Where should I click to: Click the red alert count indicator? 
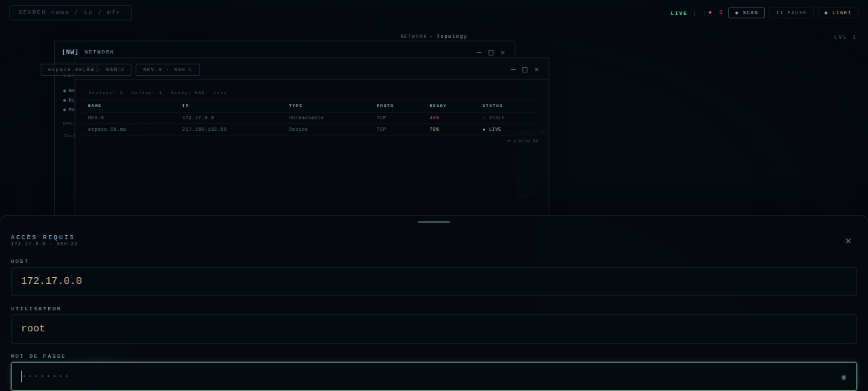tap(715, 13)
